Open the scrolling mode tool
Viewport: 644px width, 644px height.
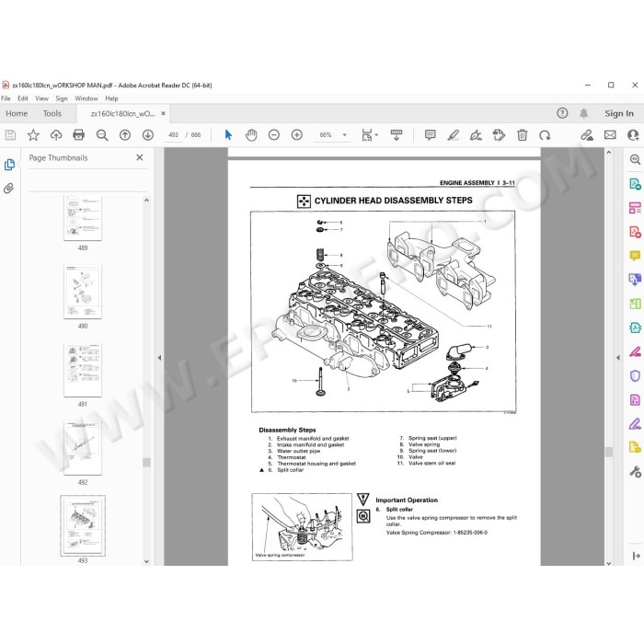(397, 135)
